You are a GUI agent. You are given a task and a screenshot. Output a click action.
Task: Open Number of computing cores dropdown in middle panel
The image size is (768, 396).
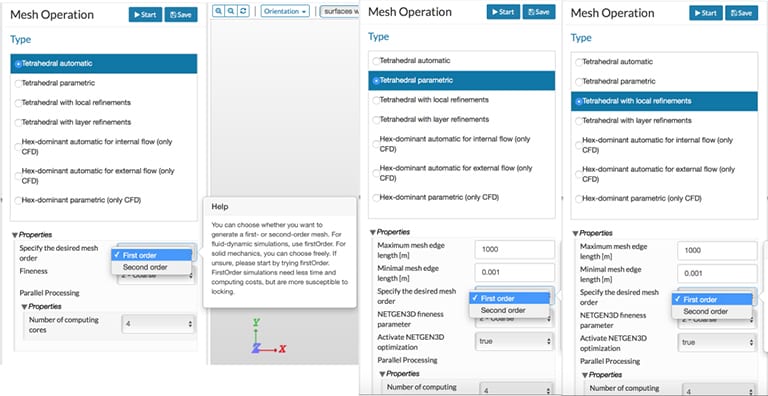click(x=516, y=389)
